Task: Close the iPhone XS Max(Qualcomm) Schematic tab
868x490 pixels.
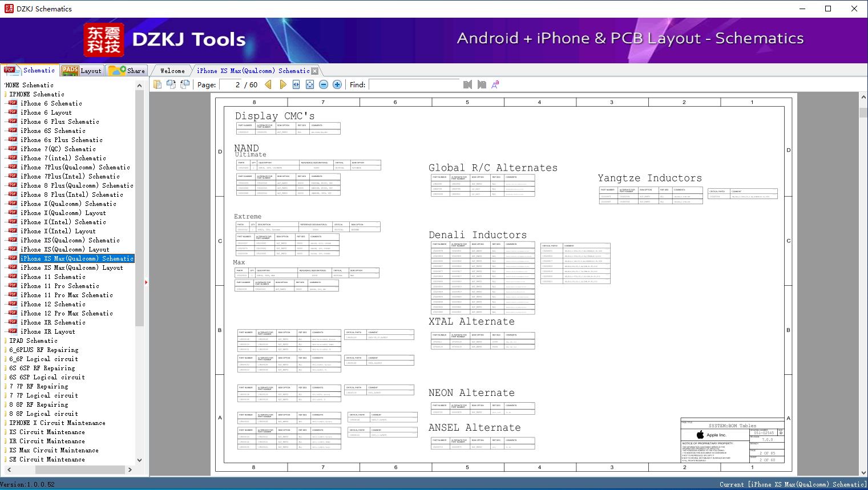Action: click(314, 71)
